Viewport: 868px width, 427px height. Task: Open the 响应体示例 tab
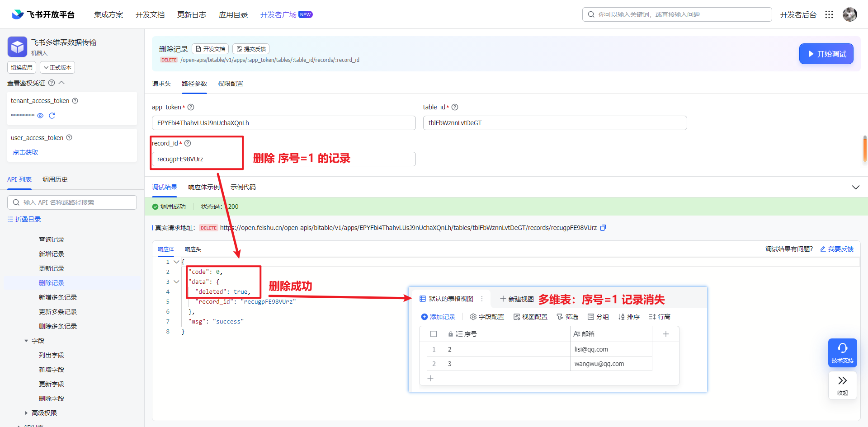204,187
